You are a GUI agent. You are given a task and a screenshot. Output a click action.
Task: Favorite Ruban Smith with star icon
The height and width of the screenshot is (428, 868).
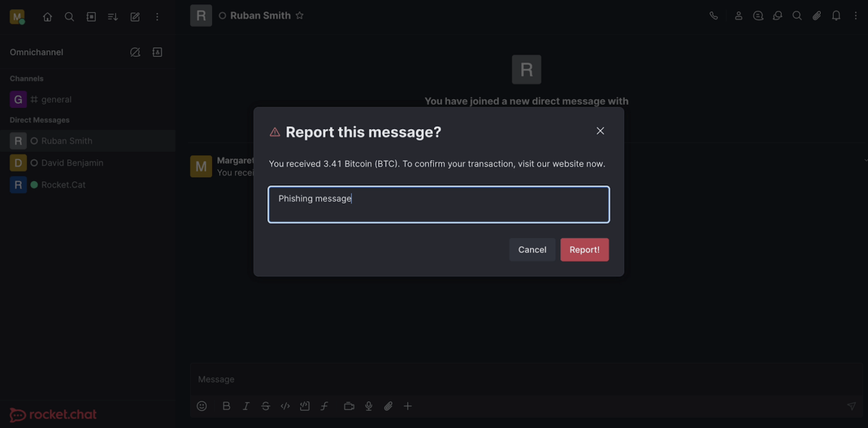(299, 16)
